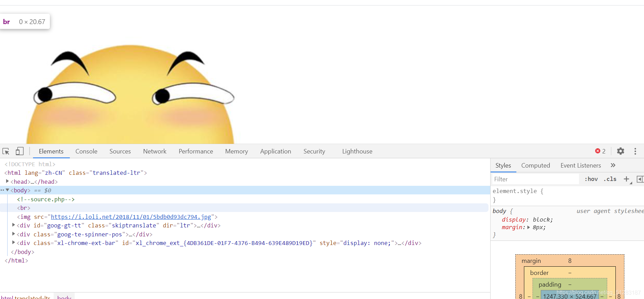644x299 pixels.
Task: Click the red error count badge
Action: 600,151
